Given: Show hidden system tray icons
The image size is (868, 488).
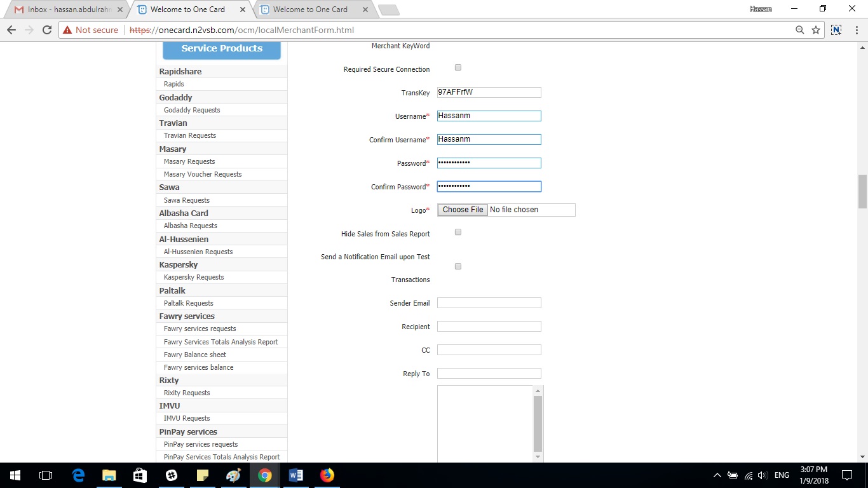Looking at the screenshot, I should [x=717, y=475].
